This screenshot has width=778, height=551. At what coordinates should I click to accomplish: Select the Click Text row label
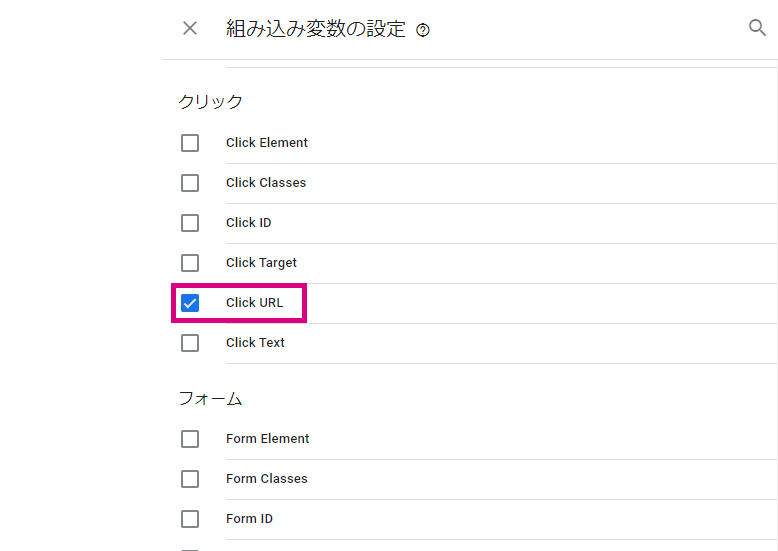(x=256, y=343)
